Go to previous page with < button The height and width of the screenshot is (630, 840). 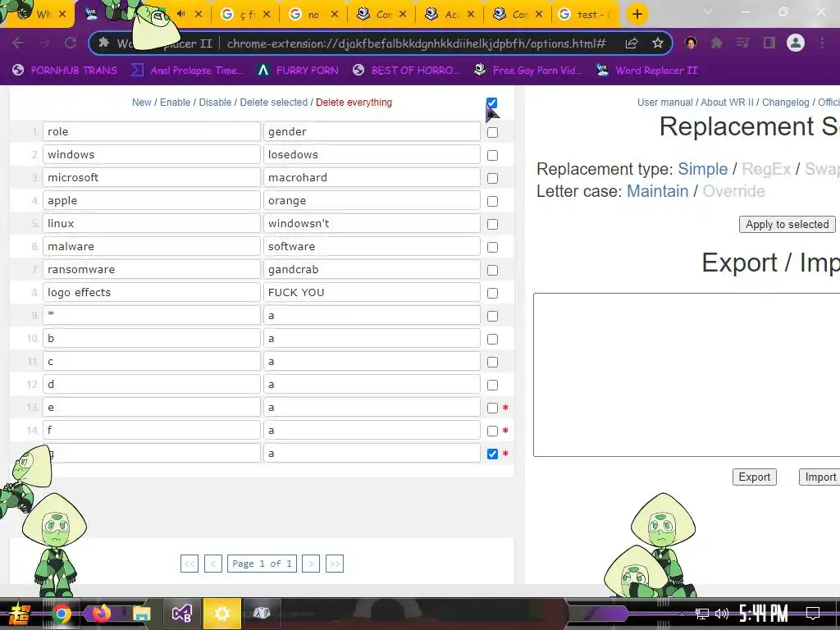pyautogui.click(x=213, y=564)
